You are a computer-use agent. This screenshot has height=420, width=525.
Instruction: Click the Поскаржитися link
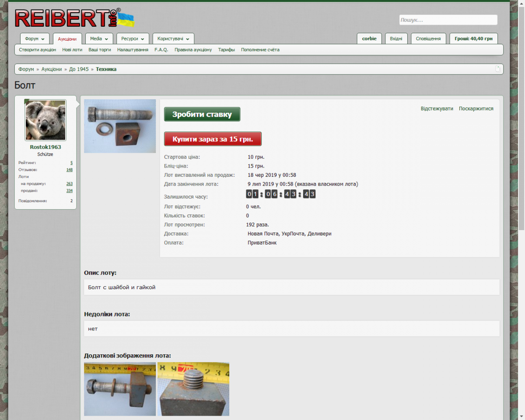pyautogui.click(x=476, y=108)
